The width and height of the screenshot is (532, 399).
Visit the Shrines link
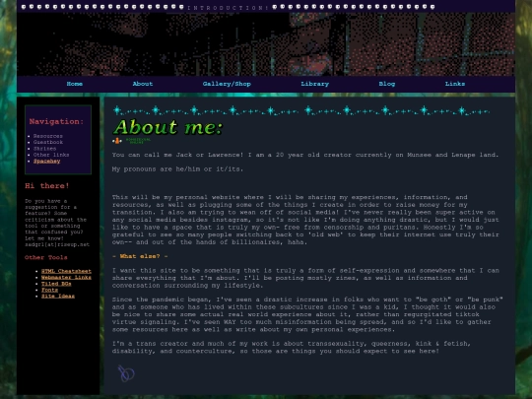coord(44,149)
